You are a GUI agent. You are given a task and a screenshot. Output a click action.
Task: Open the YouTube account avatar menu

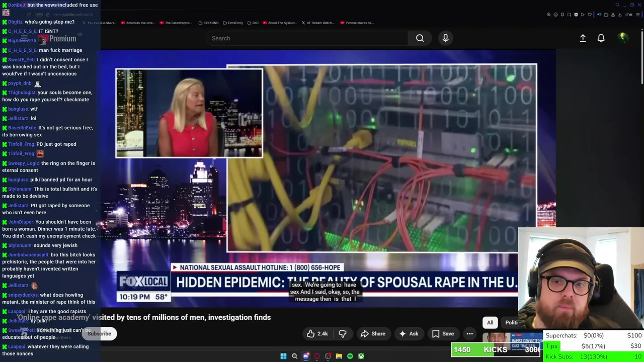(x=622, y=38)
